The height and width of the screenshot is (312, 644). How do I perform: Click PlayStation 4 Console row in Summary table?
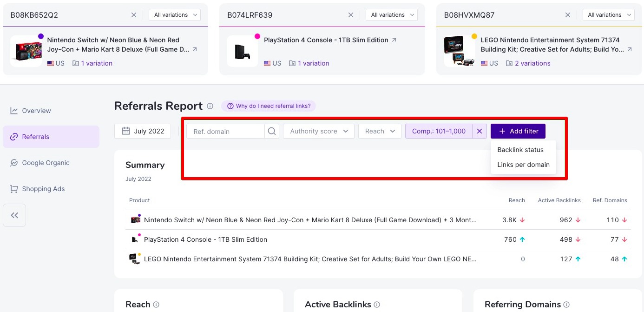(378, 239)
